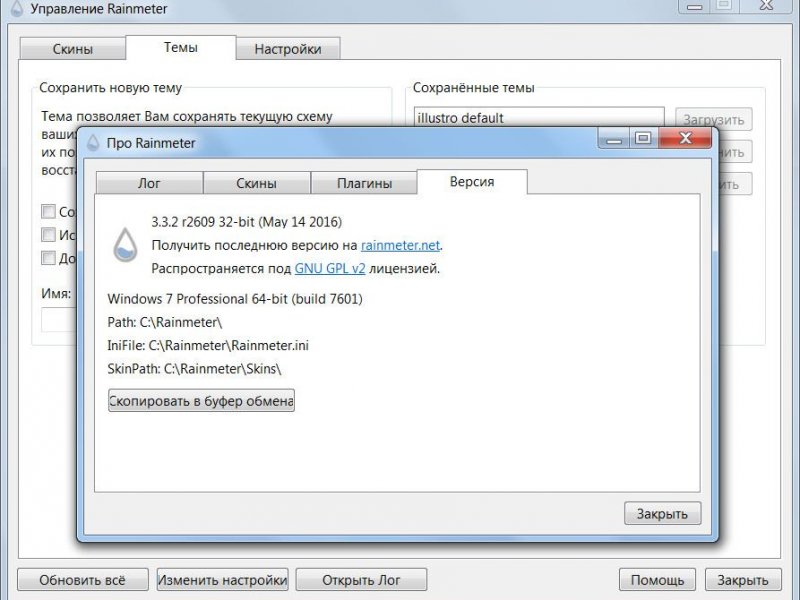This screenshot has height=600, width=800.
Task: Click Закрыть at the bottom of Управление Rainmeter
Action: pyautogui.click(x=743, y=580)
